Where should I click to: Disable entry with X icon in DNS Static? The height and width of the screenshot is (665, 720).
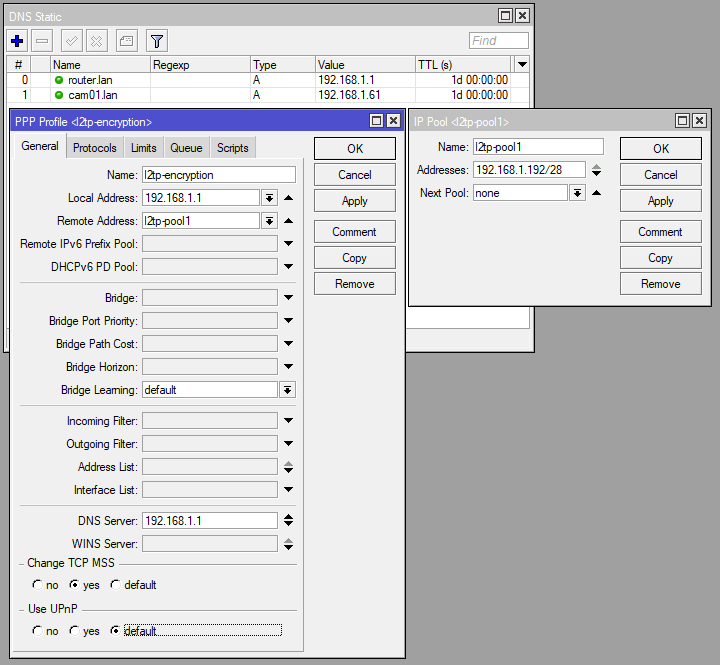tap(96, 41)
